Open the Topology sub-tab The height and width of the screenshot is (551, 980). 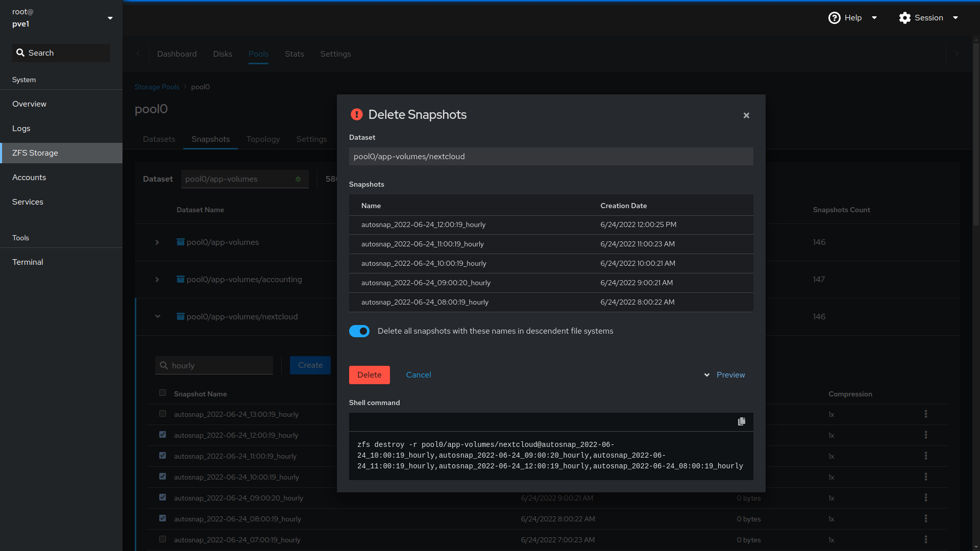pos(263,139)
